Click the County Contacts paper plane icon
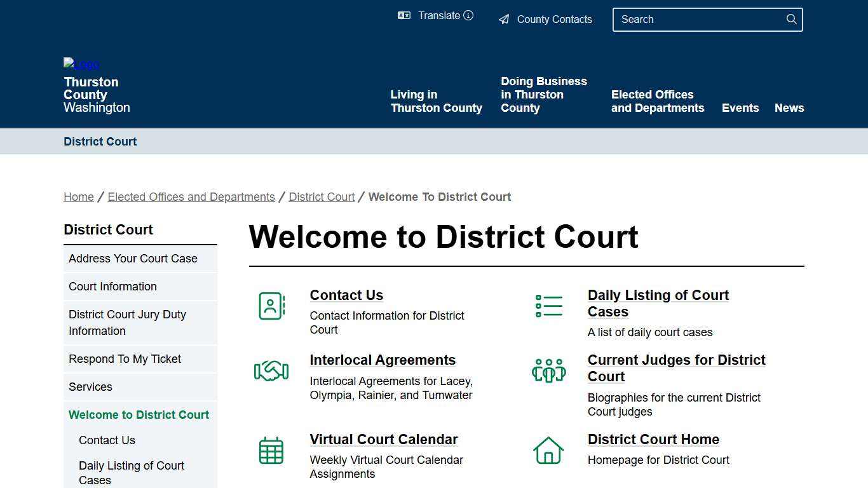 point(504,19)
